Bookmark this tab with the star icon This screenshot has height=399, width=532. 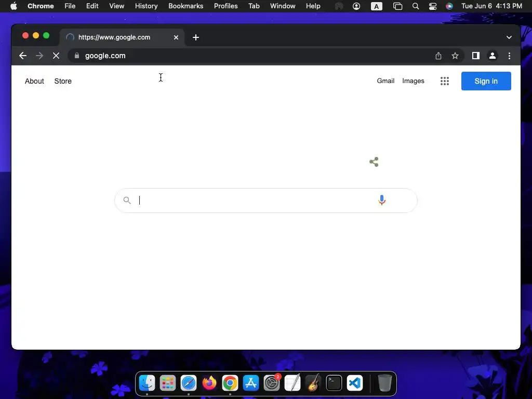[455, 56]
